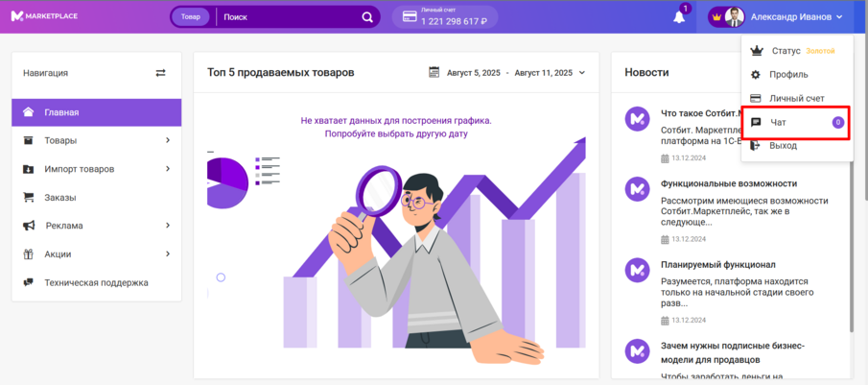Open news Зачем нужны подписные бизнес-модели
The height and width of the screenshot is (385, 868).
(733, 353)
